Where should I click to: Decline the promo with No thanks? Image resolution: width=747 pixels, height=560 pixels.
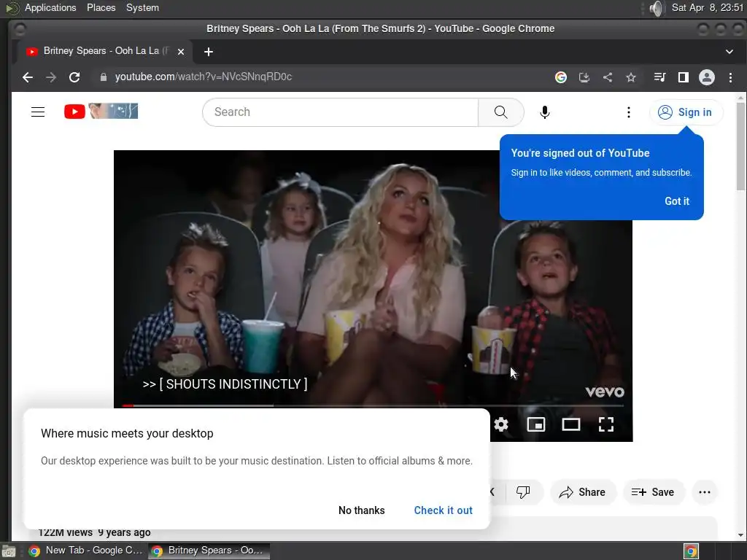click(x=361, y=510)
